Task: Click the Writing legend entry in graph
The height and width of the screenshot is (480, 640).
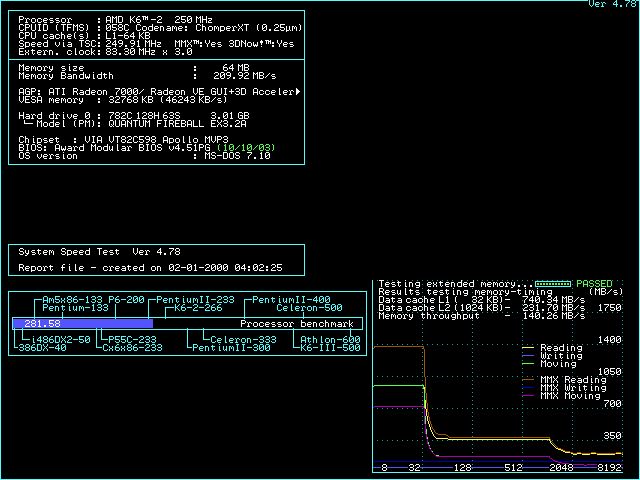Action: (x=561, y=355)
